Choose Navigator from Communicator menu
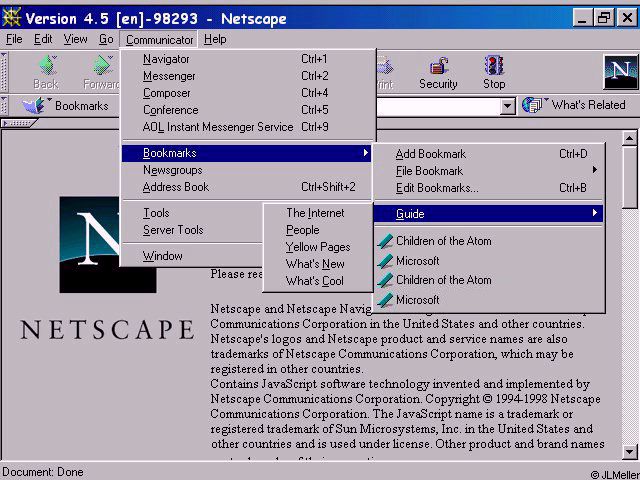The image size is (640, 480). 247,59
